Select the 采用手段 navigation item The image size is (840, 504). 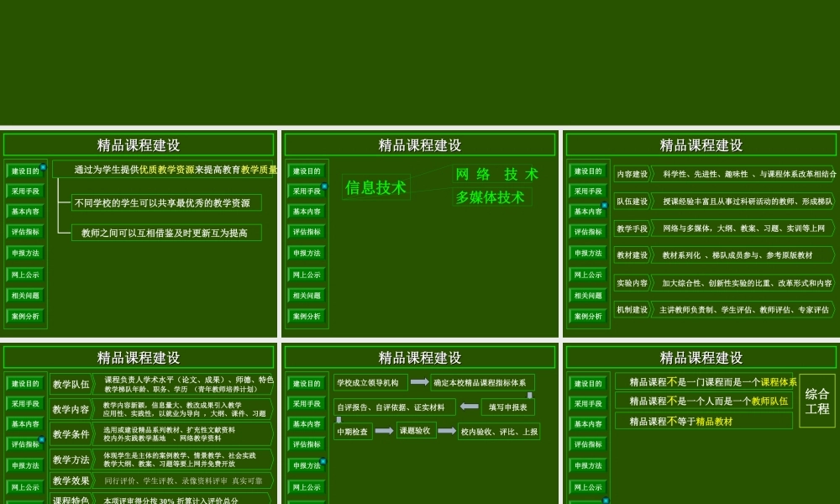[x=24, y=191]
